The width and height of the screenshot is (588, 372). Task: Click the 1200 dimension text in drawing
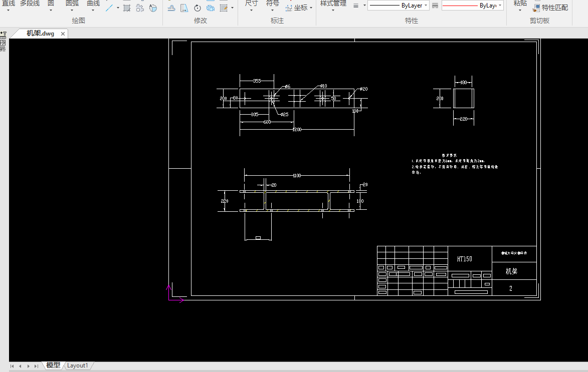297,130
